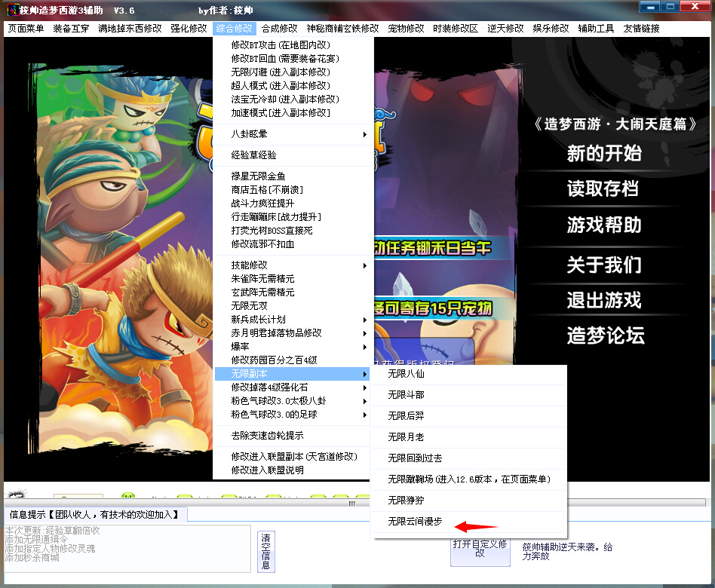The image size is (715, 588).
Task: Open the 页面菜单 menu
Action: [x=26, y=28]
